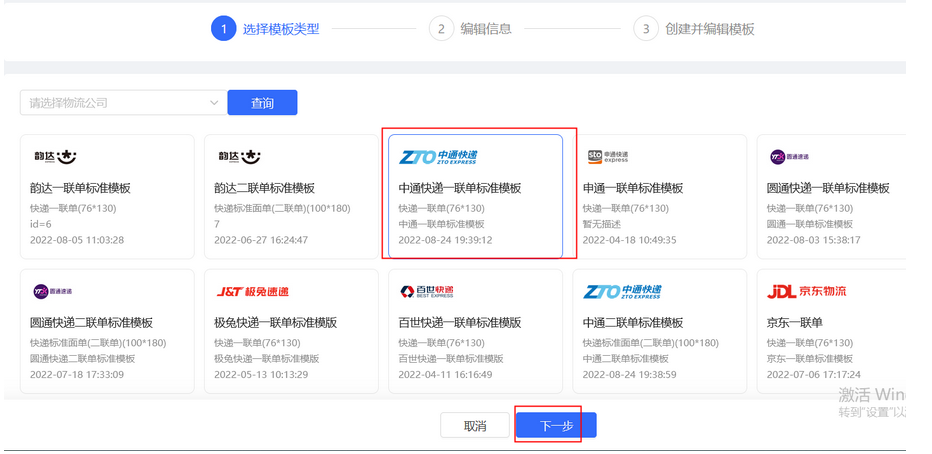Click YTO logo on 圆通快递一联单标准模板 card
The height and width of the screenshot is (454, 932).
point(789,157)
